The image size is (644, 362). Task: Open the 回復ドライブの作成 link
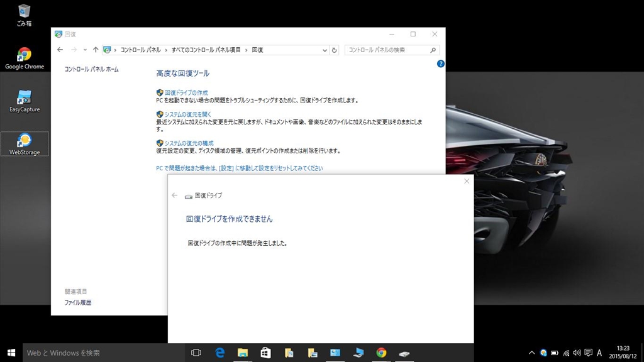[186, 93]
